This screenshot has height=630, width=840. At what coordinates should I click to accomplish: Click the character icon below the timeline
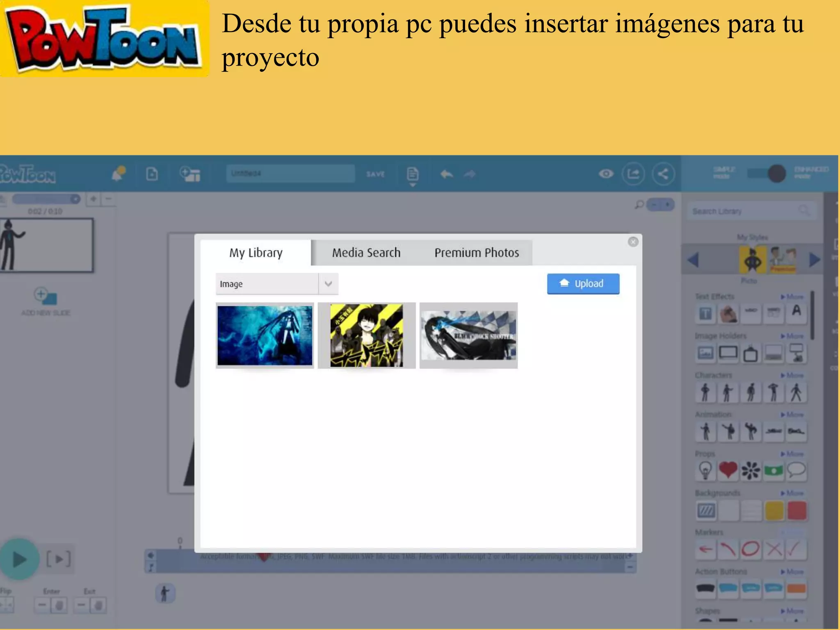pyautogui.click(x=165, y=593)
